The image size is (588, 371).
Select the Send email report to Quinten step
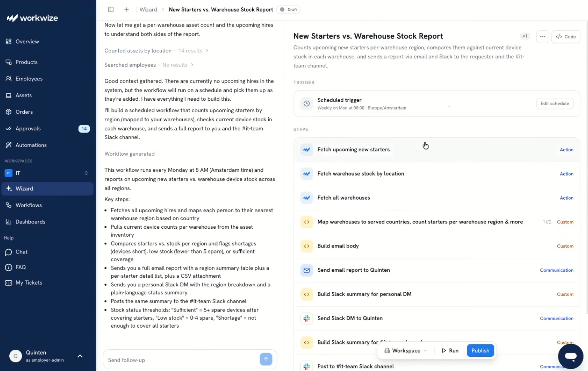tap(437, 270)
